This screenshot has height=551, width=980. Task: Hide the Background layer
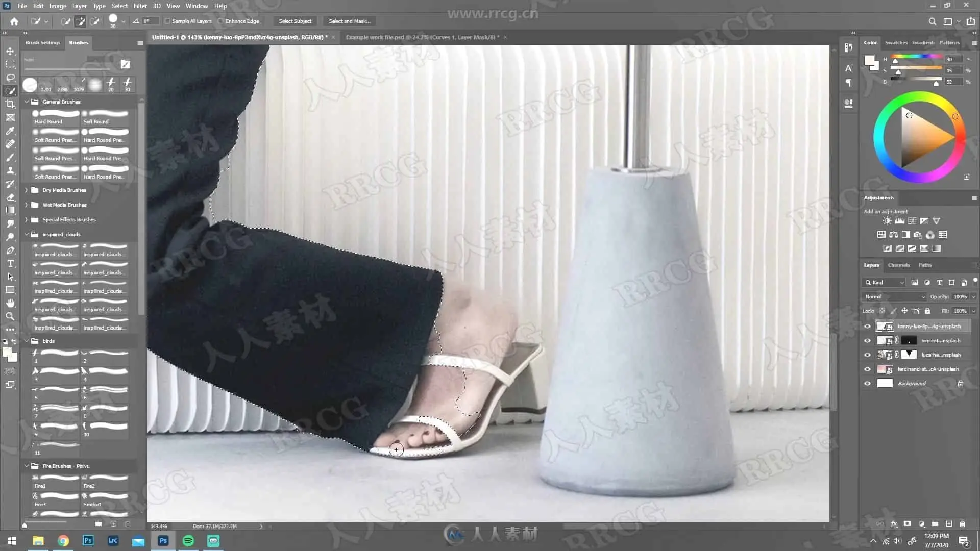(x=867, y=383)
